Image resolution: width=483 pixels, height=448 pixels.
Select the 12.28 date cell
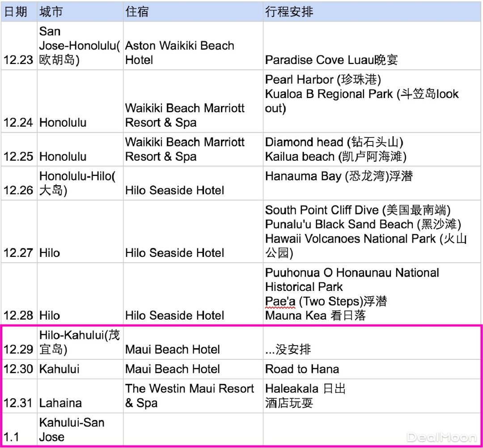click(19, 315)
